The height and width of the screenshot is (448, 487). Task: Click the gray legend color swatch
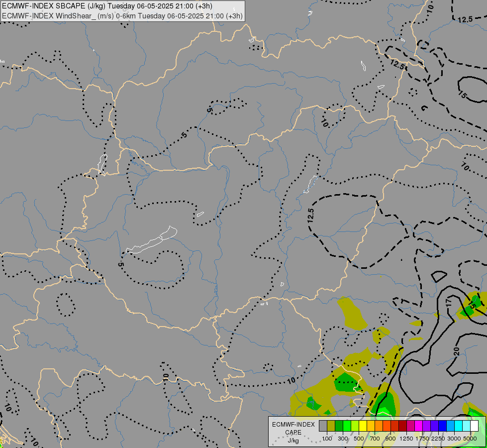(323, 426)
